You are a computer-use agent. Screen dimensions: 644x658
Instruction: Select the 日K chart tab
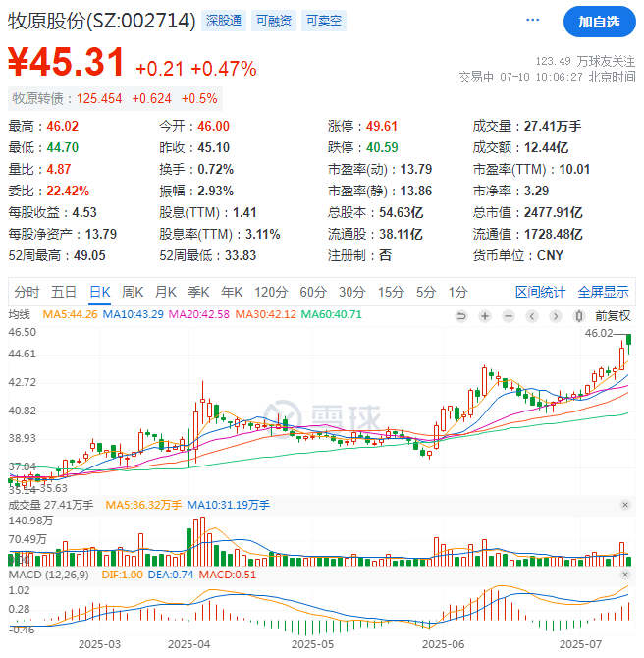tap(100, 292)
